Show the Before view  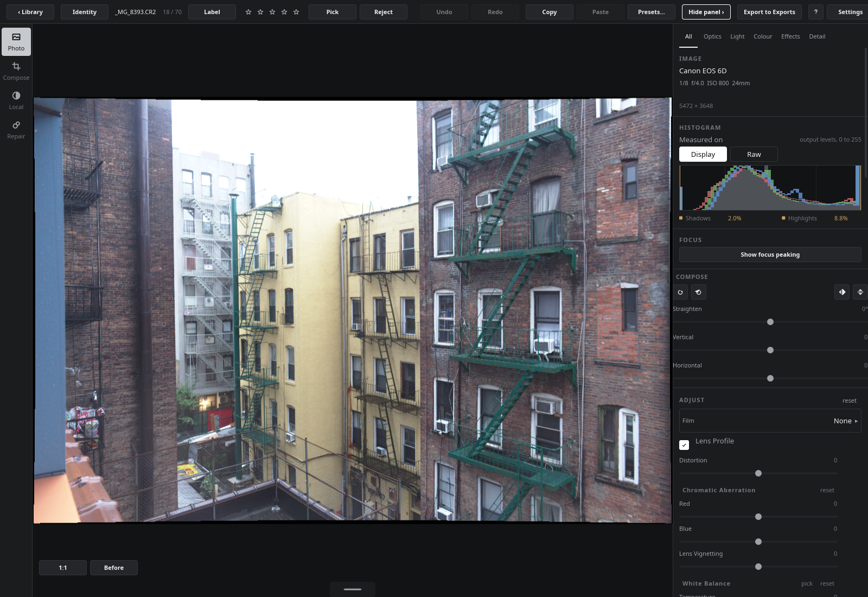tap(114, 568)
